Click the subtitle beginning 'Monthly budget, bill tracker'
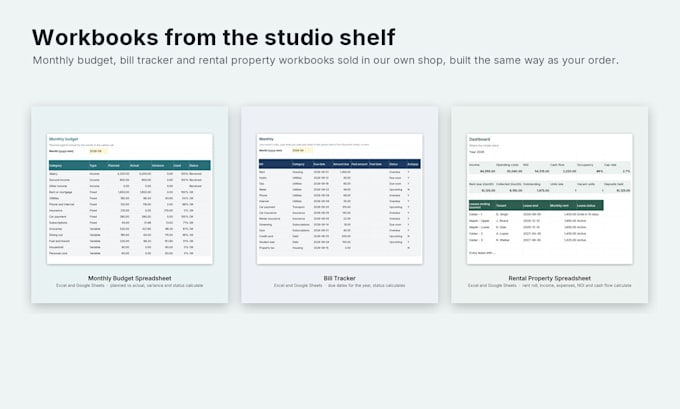 point(326,60)
